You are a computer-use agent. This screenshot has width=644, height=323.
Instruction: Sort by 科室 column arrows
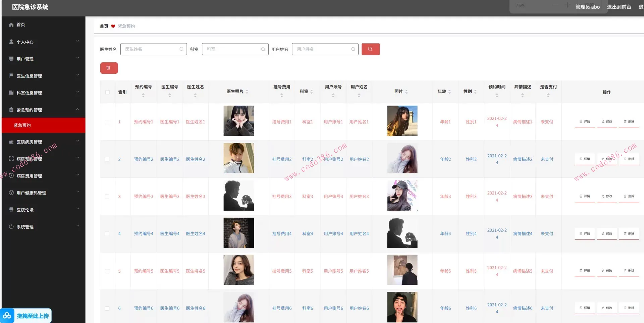click(x=312, y=92)
